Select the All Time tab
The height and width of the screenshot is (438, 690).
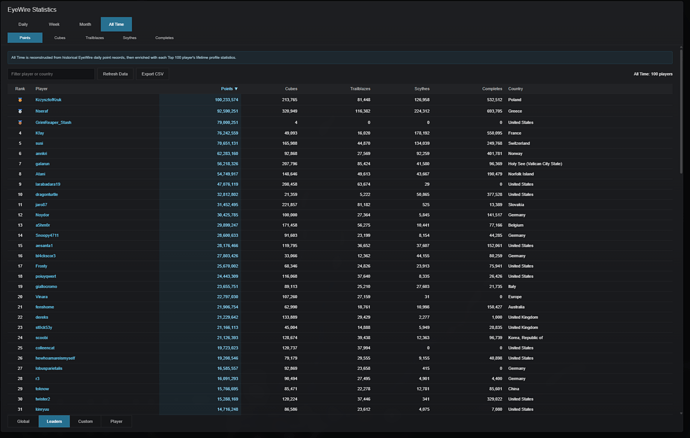tap(116, 24)
